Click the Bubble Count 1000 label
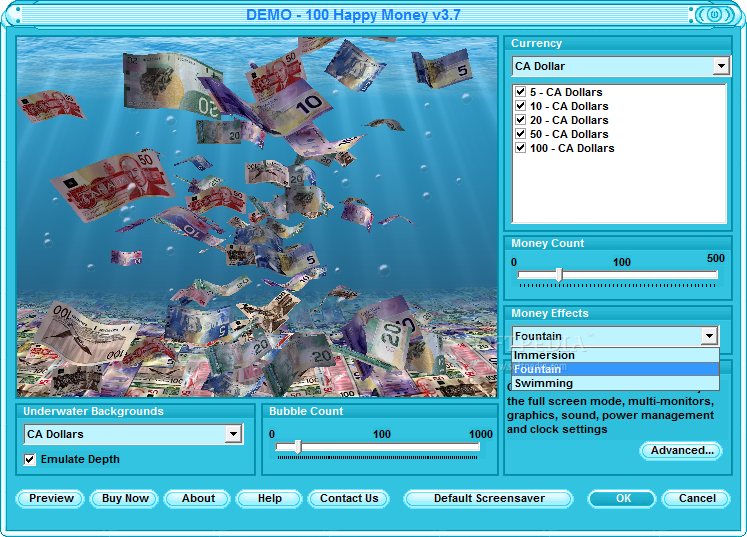 click(x=480, y=434)
